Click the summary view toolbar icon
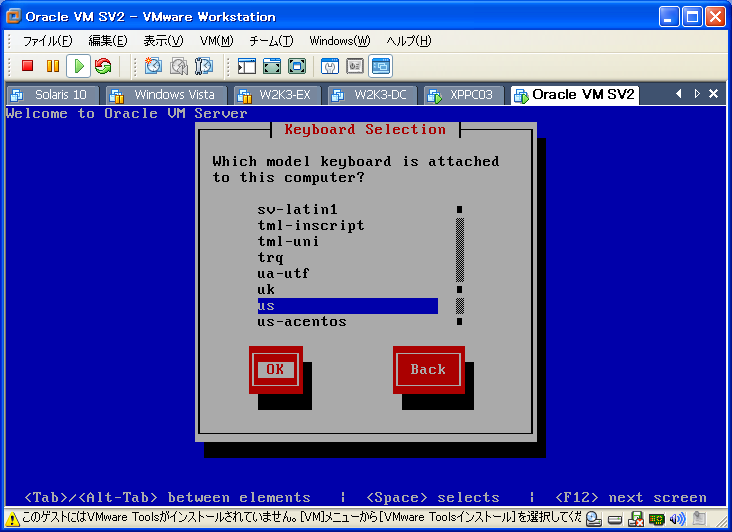 330,66
